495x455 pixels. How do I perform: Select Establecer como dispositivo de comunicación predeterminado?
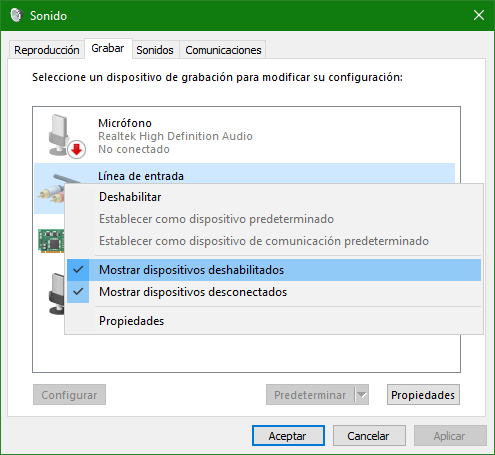click(274, 241)
